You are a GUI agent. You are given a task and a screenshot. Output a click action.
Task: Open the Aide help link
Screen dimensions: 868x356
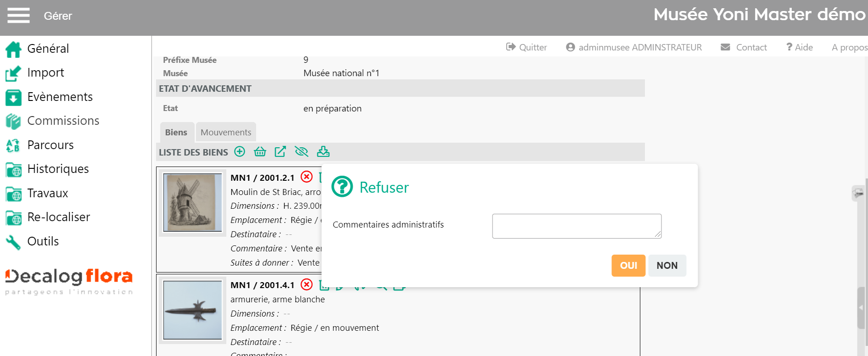799,47
